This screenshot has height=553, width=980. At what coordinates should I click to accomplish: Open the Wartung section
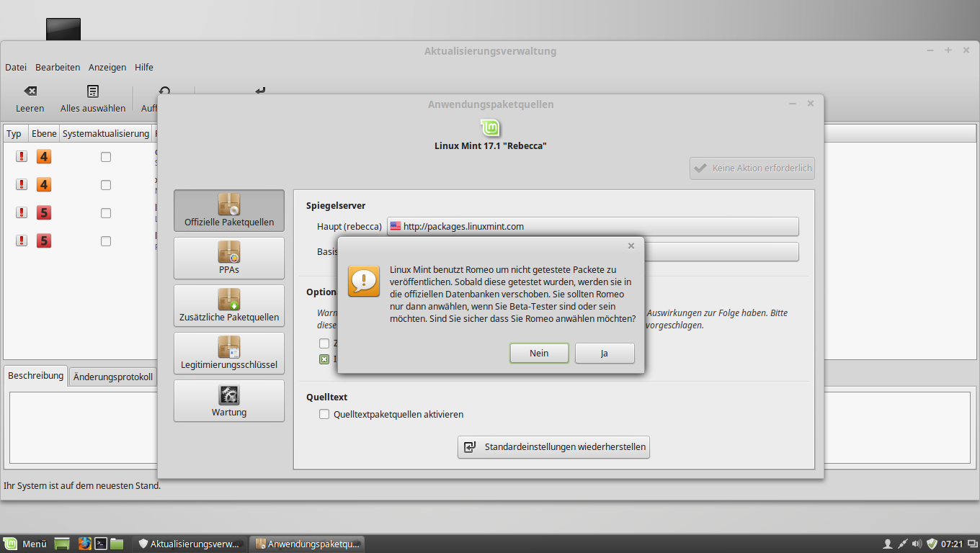pyautogui.click(x=229, y=400)
